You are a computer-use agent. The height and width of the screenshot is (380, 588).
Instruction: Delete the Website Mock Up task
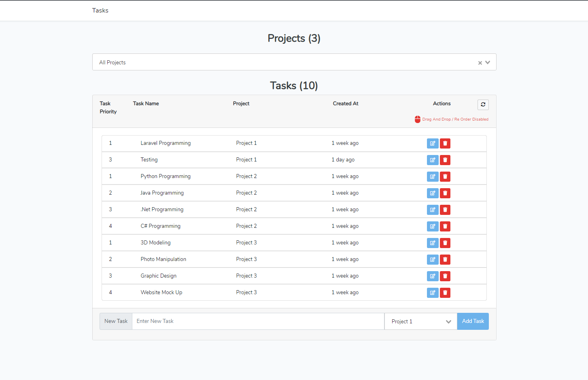point(445,293)
